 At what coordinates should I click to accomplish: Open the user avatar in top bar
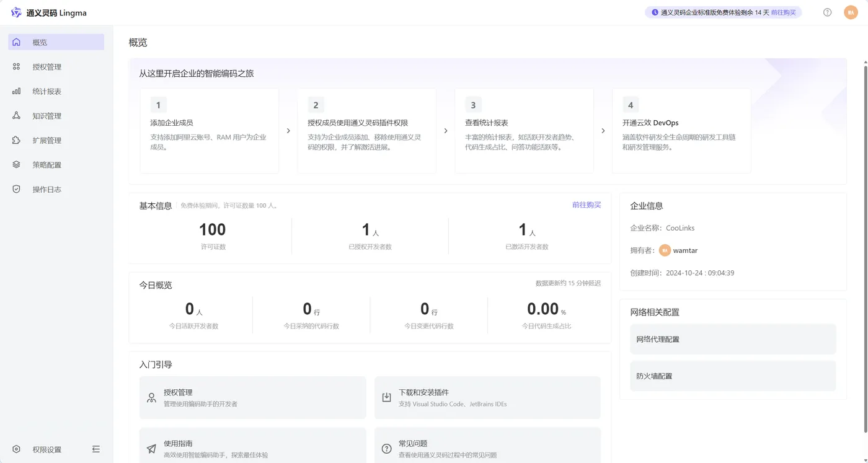[x=851, y=12]
